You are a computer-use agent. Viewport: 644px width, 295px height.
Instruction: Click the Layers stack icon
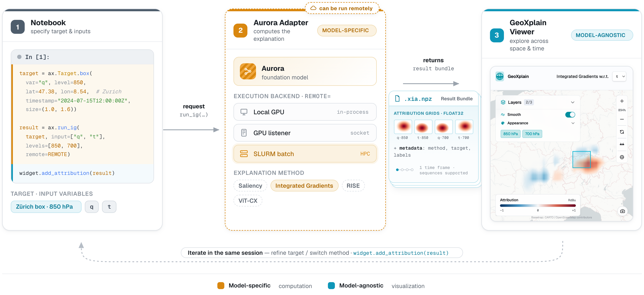pyautogui.click(x=503, y=102)
